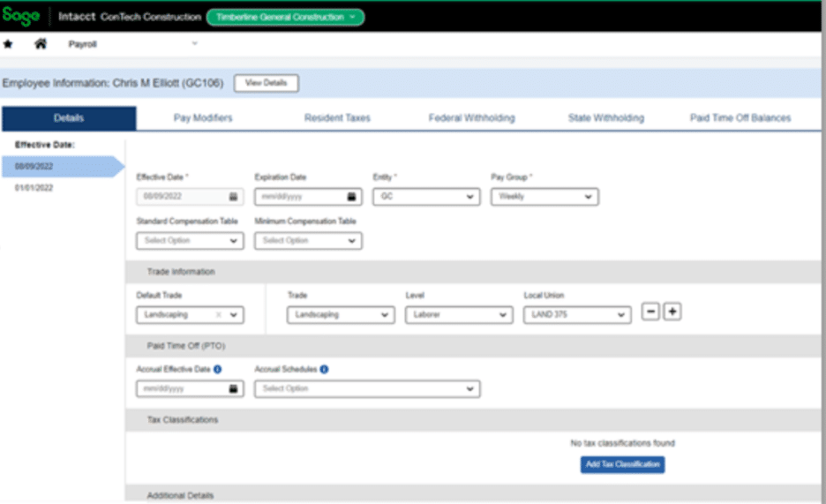Click Employee Information: Chris M Elliott heading
This screenshot has height=504, width=826.
pos(113,83)
